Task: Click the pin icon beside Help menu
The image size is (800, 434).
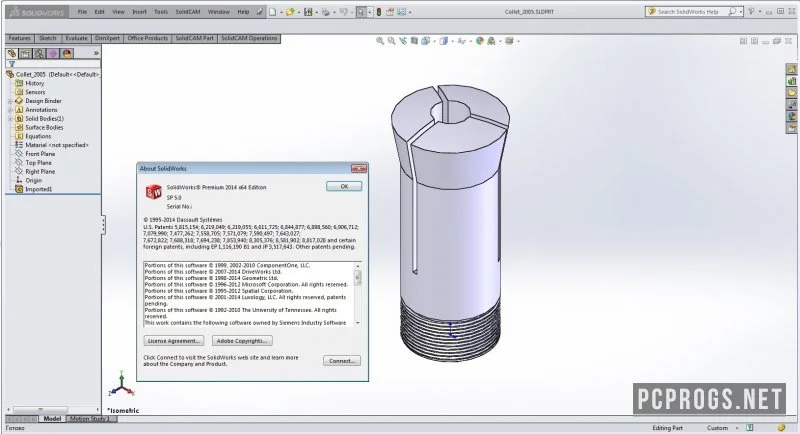Action: [x=259, y=12]
